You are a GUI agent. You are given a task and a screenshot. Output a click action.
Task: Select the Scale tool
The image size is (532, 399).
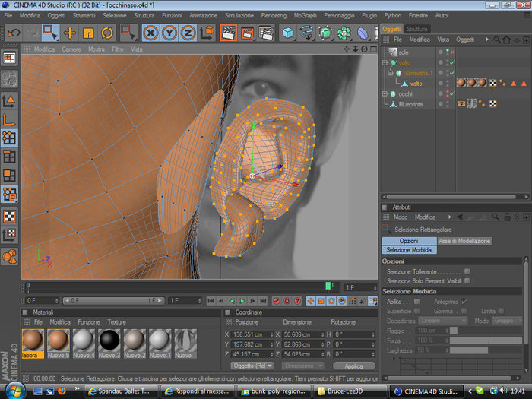[88, 33]
